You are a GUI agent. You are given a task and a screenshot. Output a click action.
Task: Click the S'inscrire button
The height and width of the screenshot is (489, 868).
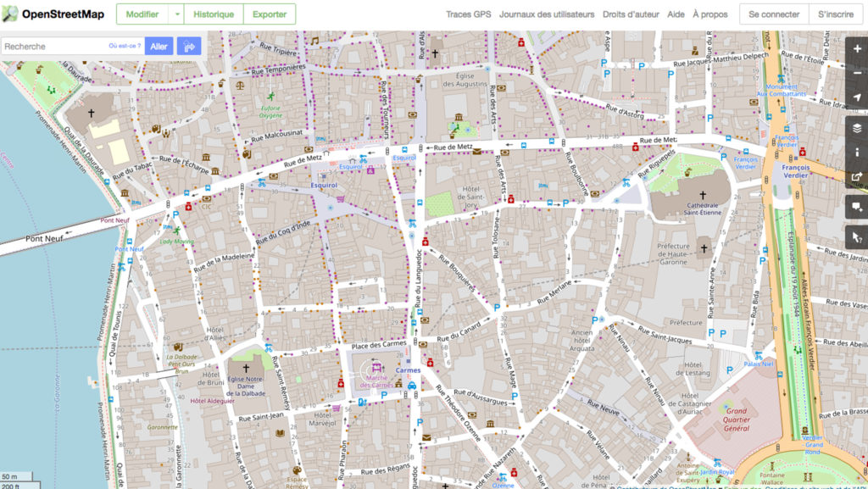point(836,14)
